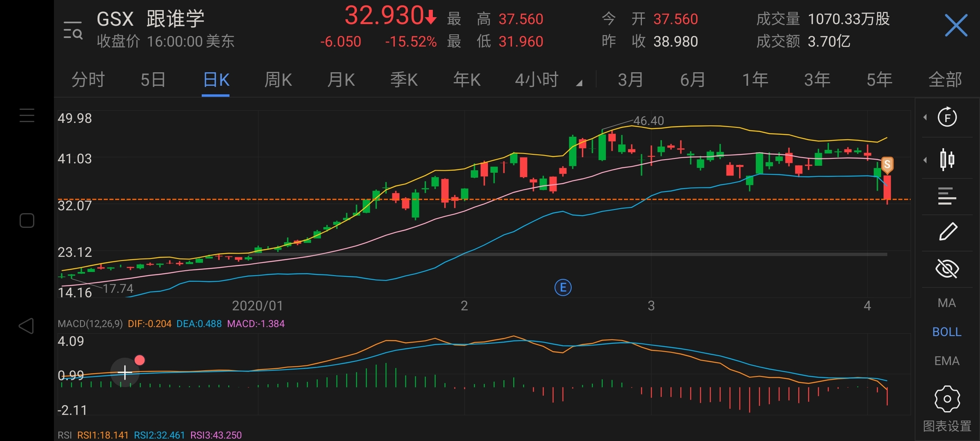Switch to the 周K tab
The image size is (980, 441).
click(278, 79)
